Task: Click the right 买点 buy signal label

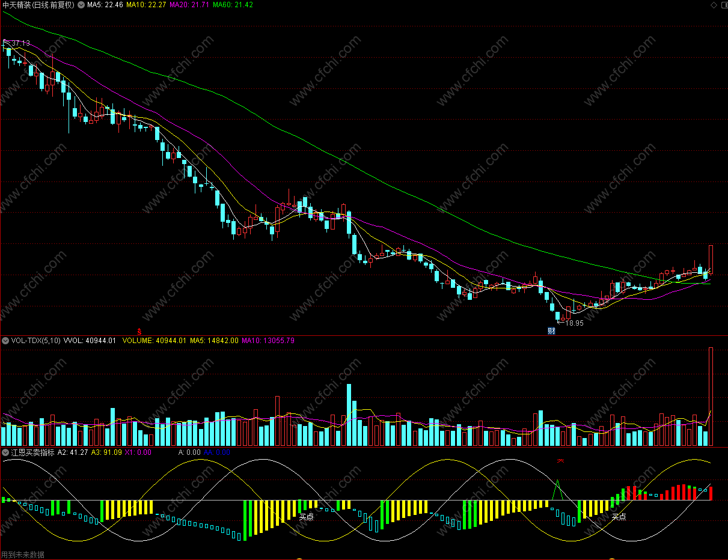Action: tap(619, 516)
